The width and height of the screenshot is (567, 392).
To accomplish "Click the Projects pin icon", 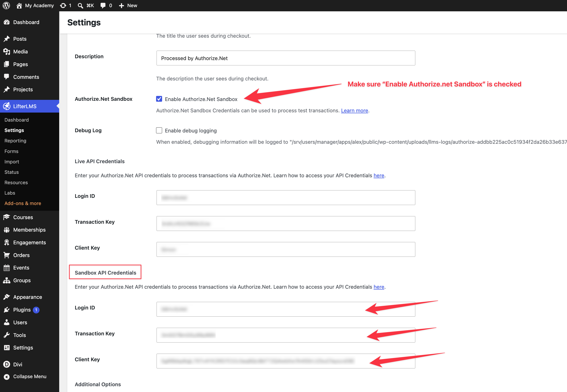I will coord(7,89).
